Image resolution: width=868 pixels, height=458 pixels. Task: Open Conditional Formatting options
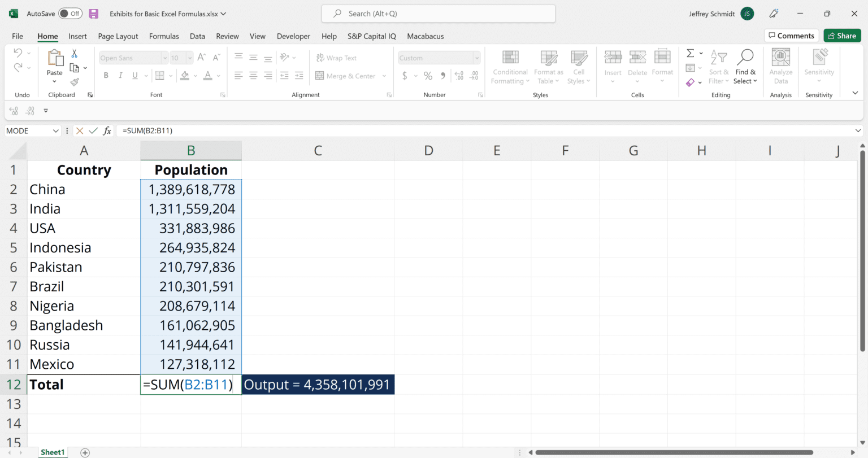tap(509, 67)
